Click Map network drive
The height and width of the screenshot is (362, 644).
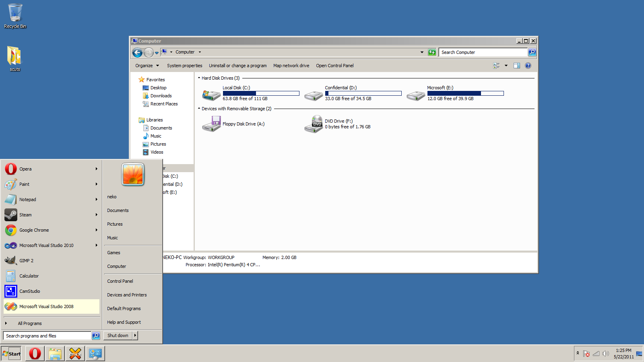pos(291,66)
